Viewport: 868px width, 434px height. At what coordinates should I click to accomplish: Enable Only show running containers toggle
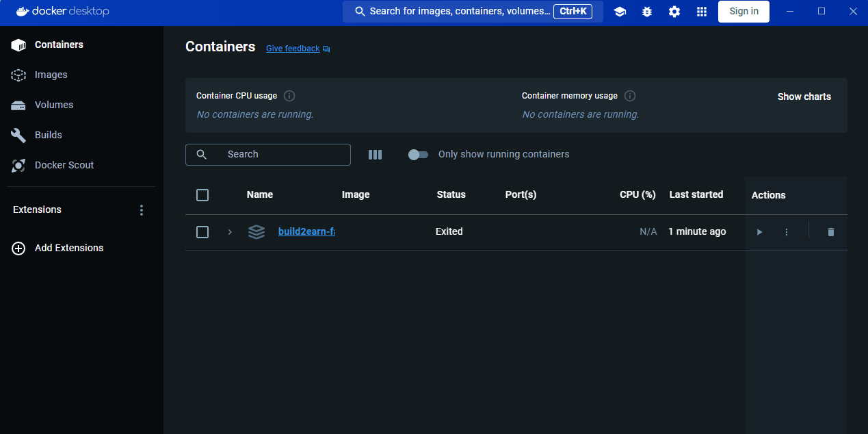(x=418, y=155)
